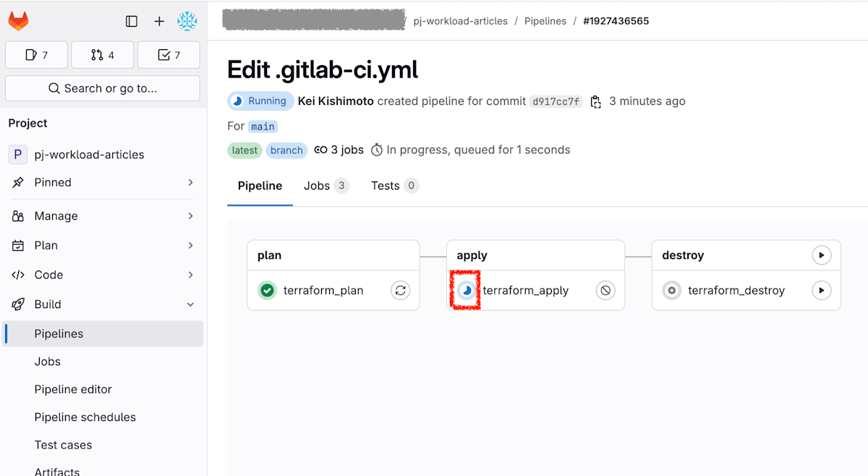Click the clock in-progress duration icon
868x476 pixels.
coord(377,150)
